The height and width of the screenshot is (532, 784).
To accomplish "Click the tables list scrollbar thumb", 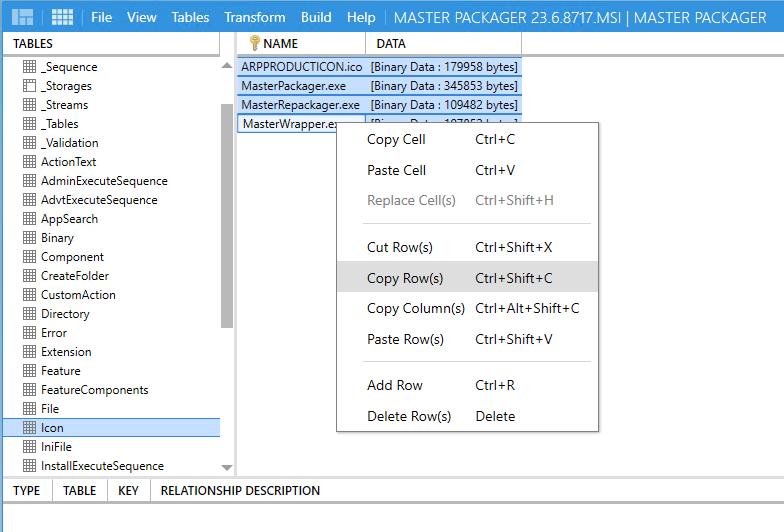I will [x=226, y=216].
